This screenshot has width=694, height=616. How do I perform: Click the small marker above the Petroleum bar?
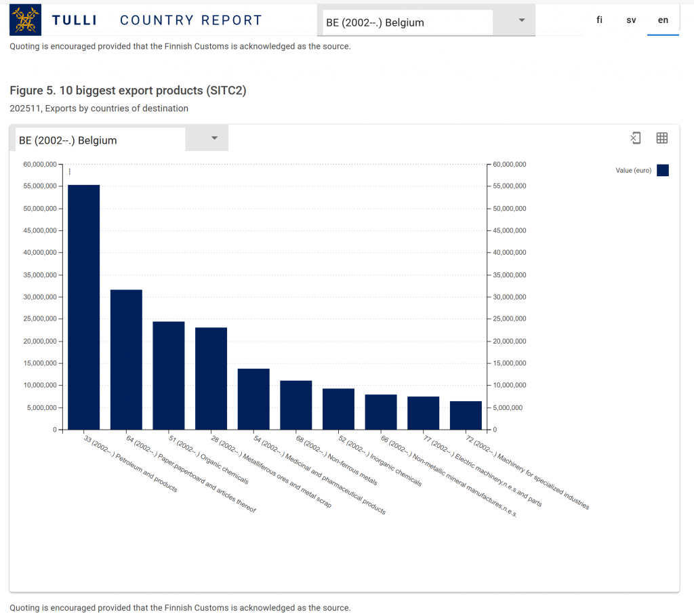tap(70, 172)
